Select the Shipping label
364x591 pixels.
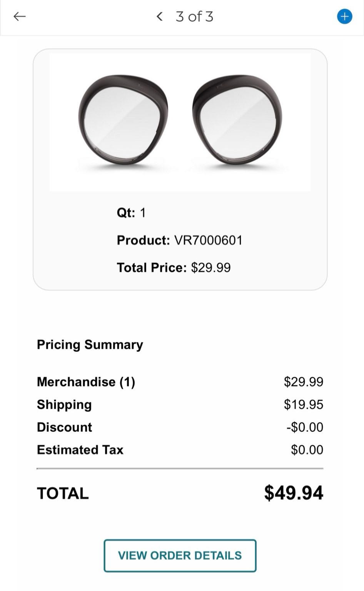[x=64, y=404]
